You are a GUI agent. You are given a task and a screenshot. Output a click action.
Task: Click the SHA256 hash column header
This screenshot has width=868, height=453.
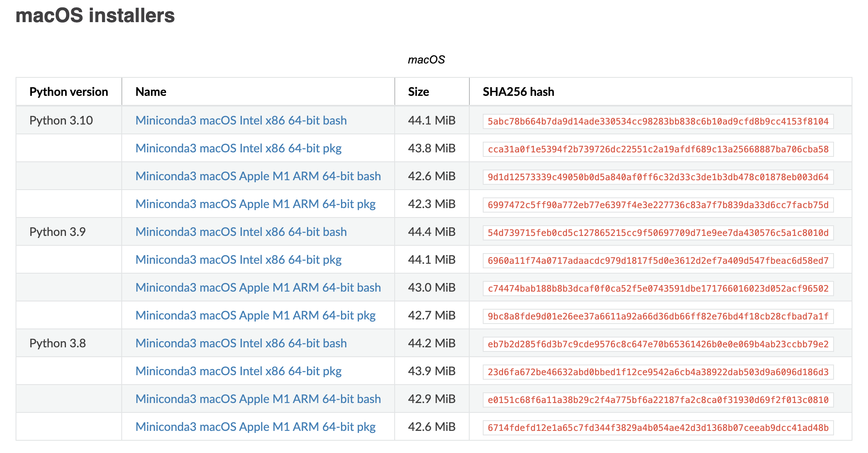pos(518,92)
